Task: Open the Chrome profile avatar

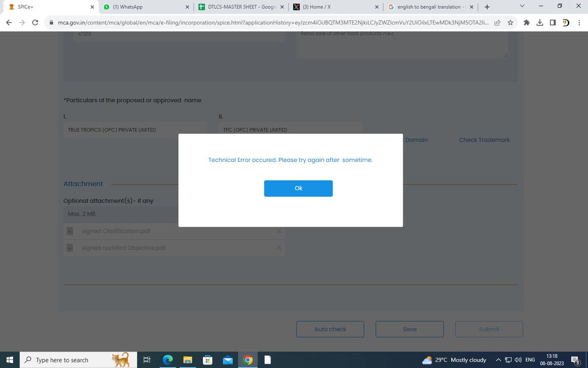Action: [565, 23]
